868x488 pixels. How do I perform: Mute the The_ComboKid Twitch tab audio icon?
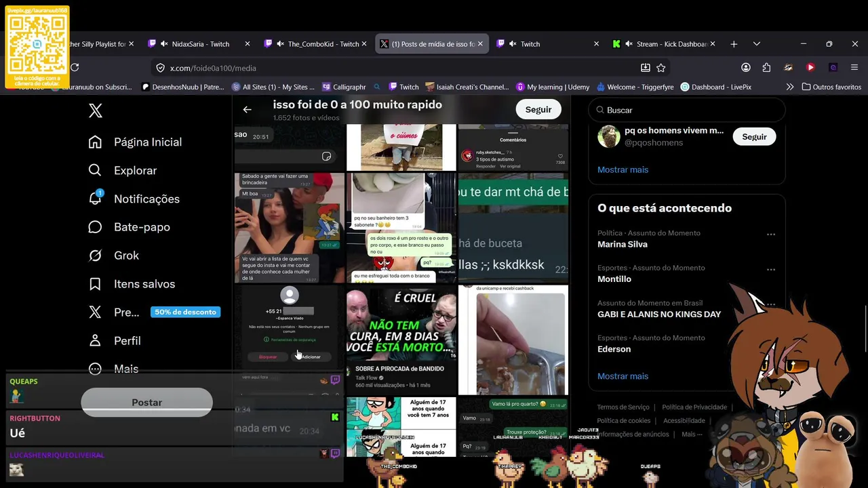click(x=280, y=44)
